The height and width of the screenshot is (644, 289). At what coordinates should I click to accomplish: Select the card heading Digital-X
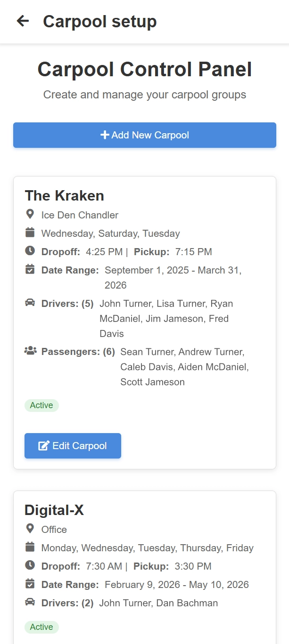tap(54, 510)
